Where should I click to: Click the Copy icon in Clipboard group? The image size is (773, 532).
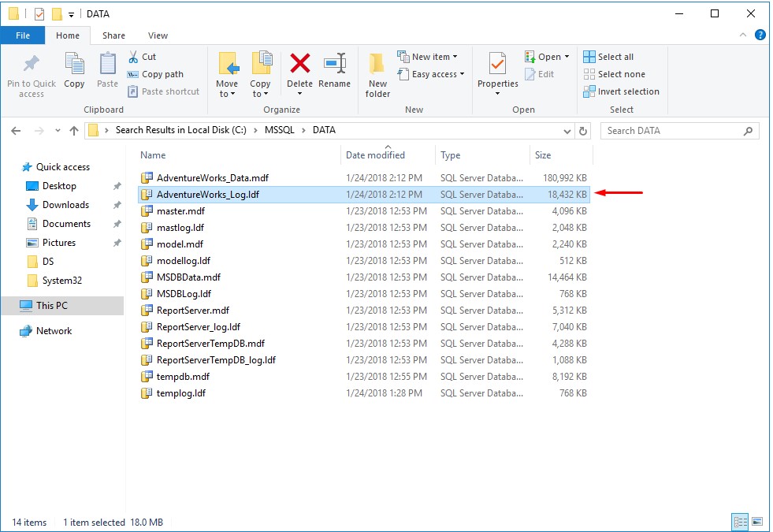point(74,65)
